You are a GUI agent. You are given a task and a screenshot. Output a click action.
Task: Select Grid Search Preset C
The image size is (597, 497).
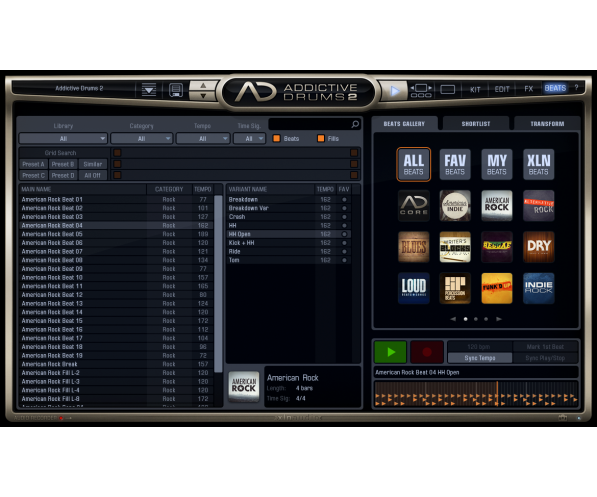click(x=33, y=176)
